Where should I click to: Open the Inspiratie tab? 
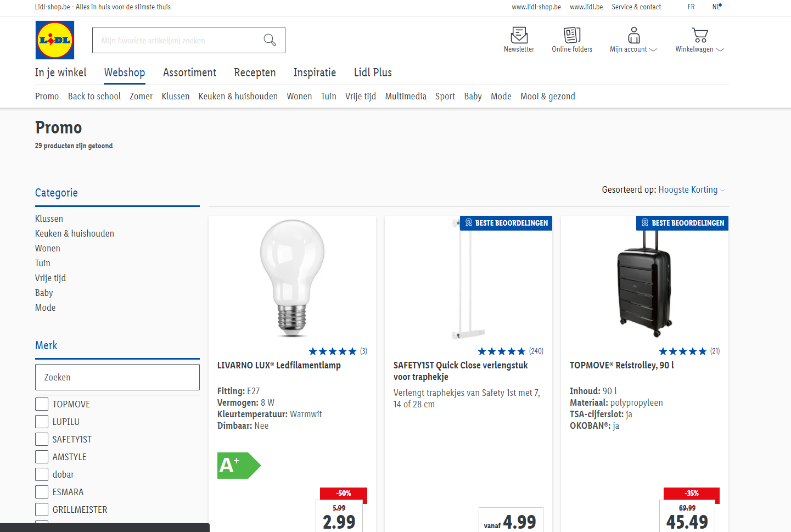315,72
